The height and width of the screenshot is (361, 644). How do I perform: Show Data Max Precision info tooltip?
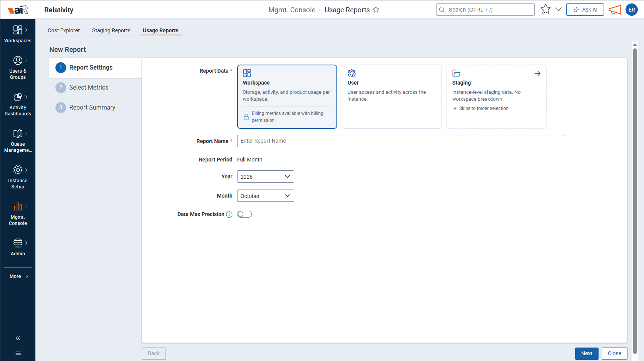click(x=229, y=215)
